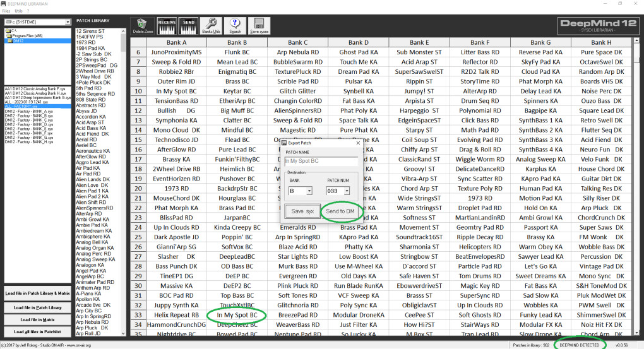This screenshot has height=349, width=644.
Task: Select Flunk BC cell
Action: point(237,52)
